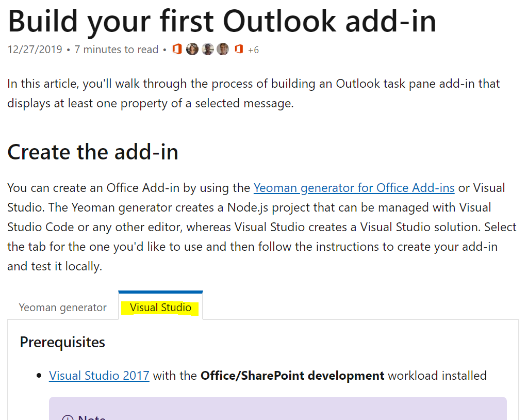Click the Office logo icon before +6
This screenshot has width=527, height=420.
tap(238, 49)
